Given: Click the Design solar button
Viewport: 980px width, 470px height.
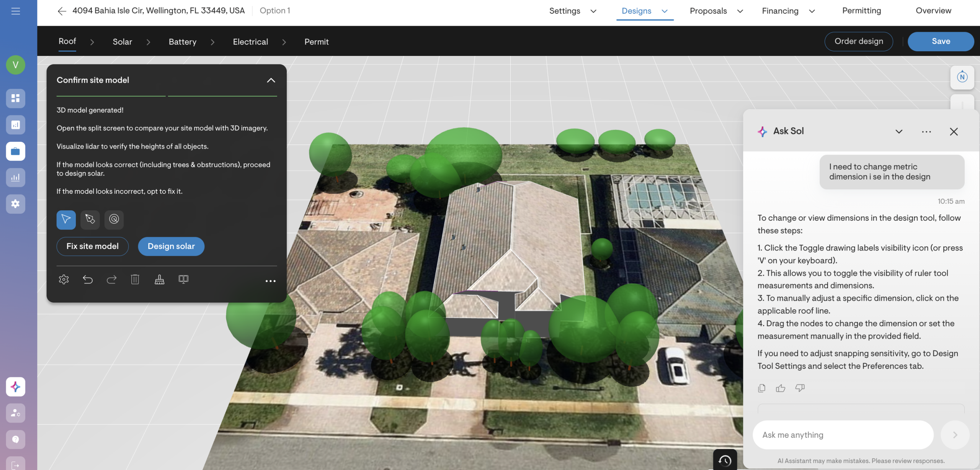Looking at the screenshot, I should (x=171, y=246).
